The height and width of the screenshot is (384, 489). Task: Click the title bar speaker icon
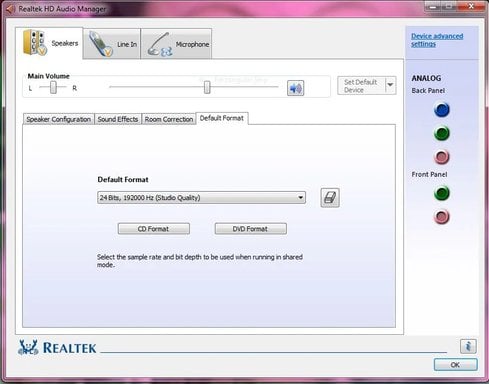tap(10, 9)
